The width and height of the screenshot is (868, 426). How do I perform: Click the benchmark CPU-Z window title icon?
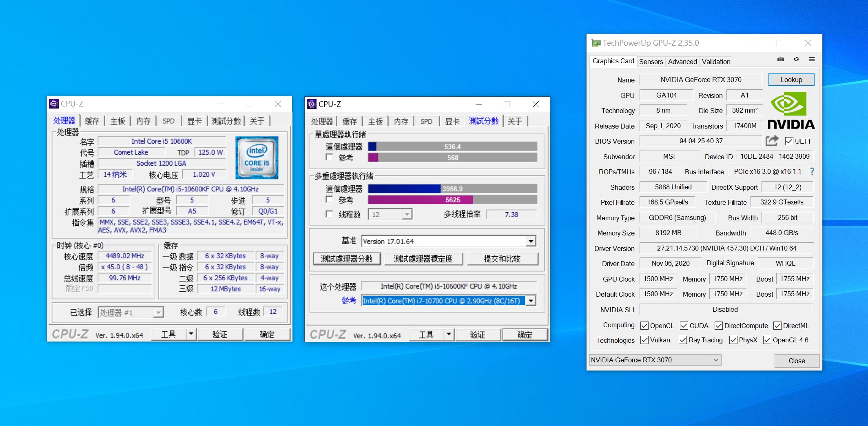[x=312, y=104]
